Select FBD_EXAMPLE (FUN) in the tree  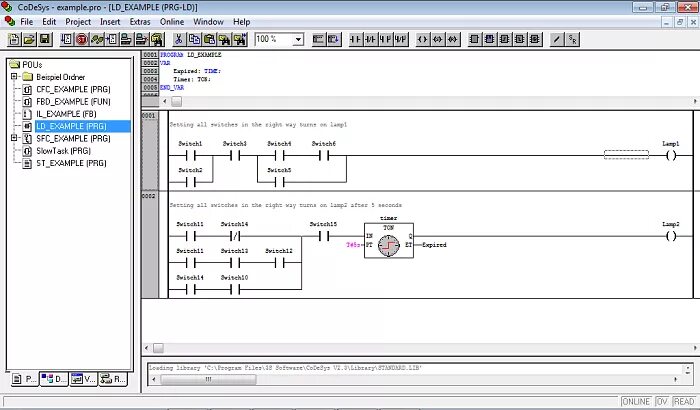click(73, 102)
